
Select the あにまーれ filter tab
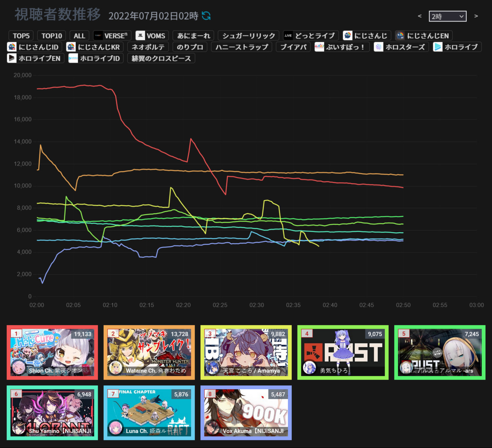point(194,35)
